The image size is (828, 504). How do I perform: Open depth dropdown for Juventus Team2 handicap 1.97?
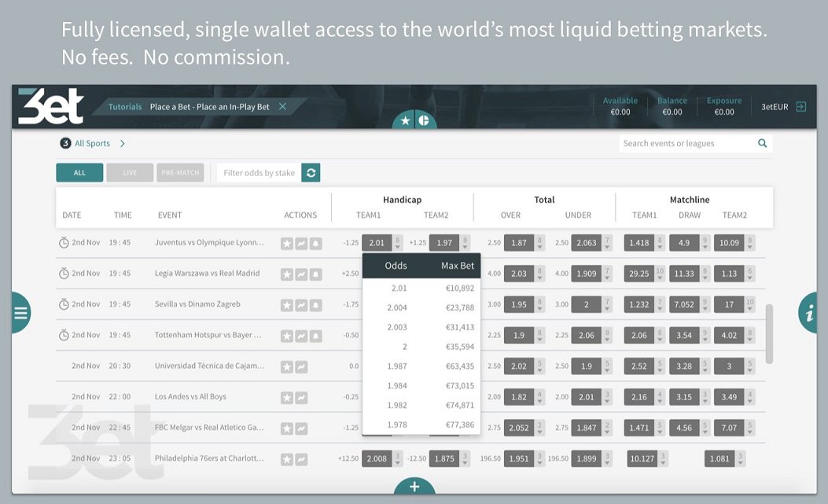(x=466, y=242)
